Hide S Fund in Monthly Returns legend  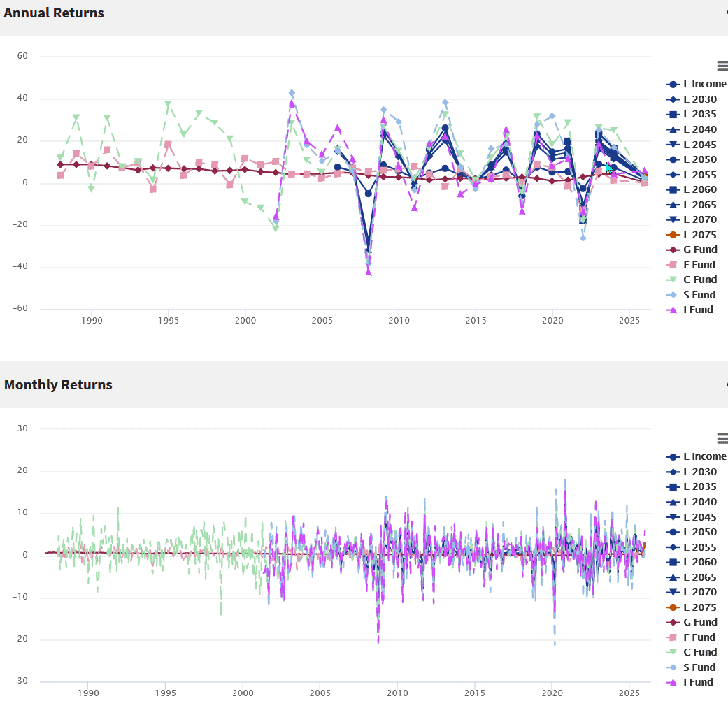(x=699, y=667)
